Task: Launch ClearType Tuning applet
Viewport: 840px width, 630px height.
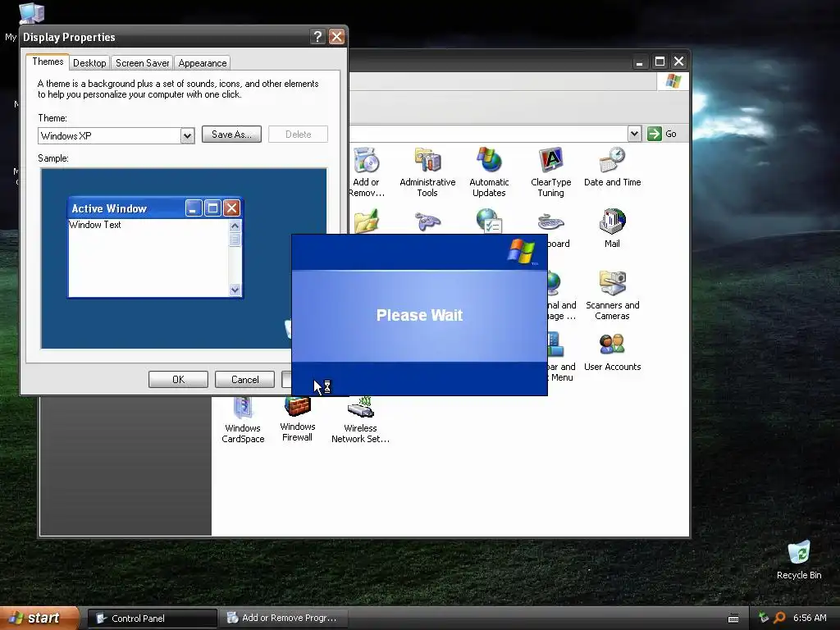Action: pyautogui.click(x=550, y=171)
